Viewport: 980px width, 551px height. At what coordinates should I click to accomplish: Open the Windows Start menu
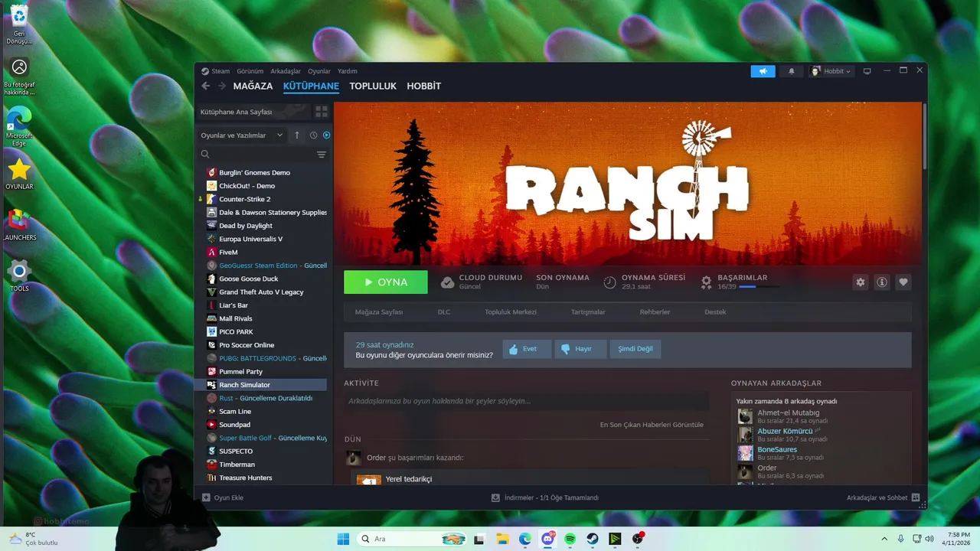point(343,539)
